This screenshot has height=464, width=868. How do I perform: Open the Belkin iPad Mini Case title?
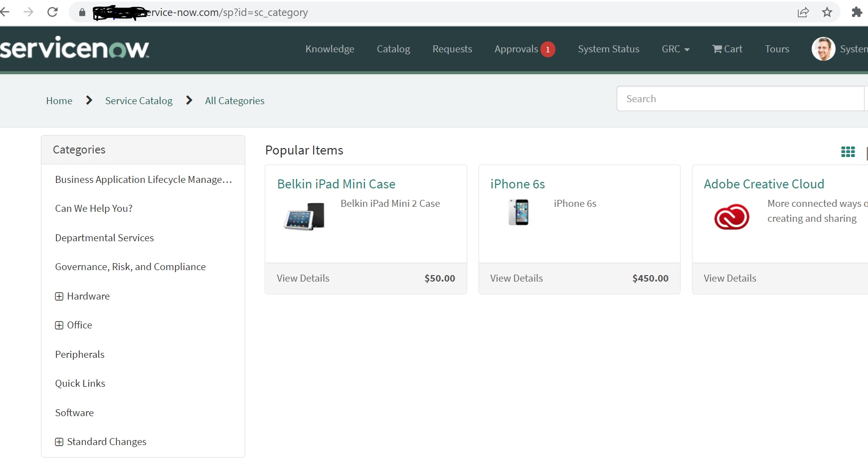click(336, 184)
